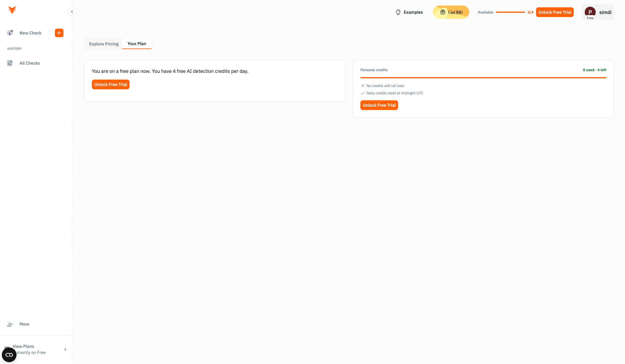Open Examples in the top bar
The width and height of the screenshot is (625, 364).
click(x=409, y=12)
